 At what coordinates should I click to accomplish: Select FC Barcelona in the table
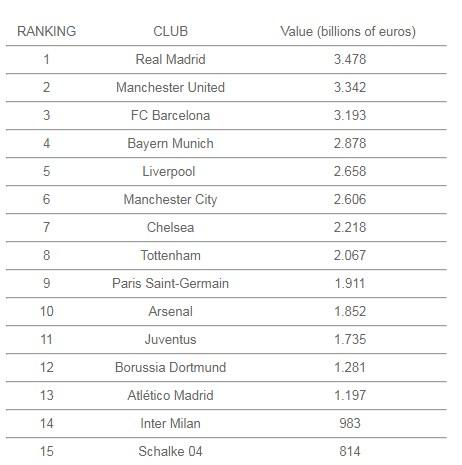coord(170,115)
